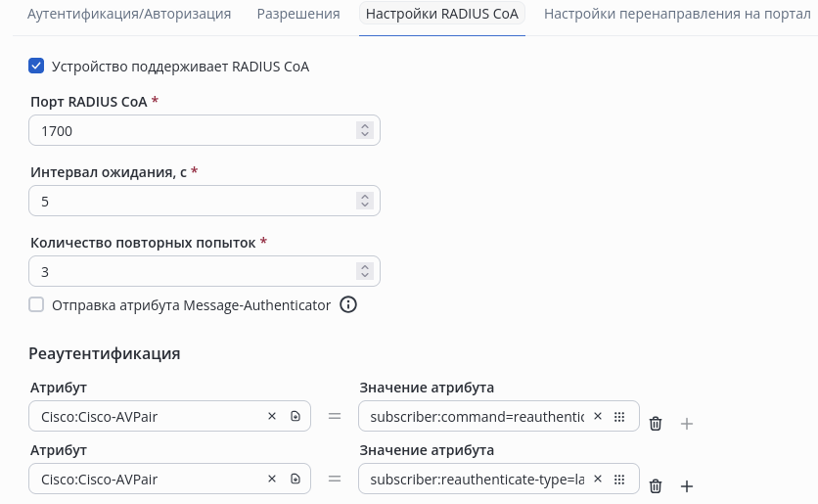Open the grid picker for subscriber:reauthenticate-type value
This screenshot has width=818, height=504.
point(618,480)
